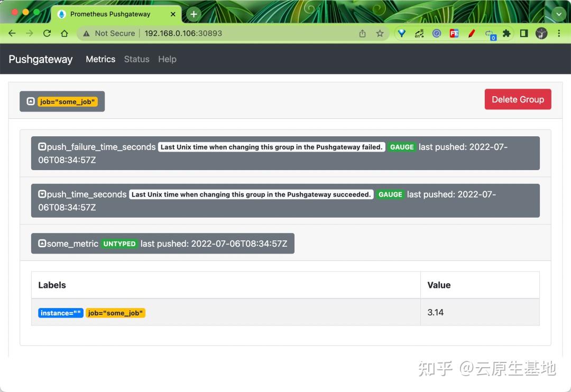
Task: Click the FE browser extension icon
Action: [454, 33]
